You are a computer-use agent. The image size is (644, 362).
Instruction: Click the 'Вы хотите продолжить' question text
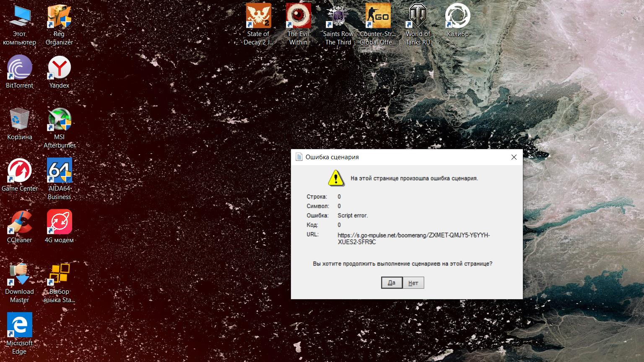point(402,264)
